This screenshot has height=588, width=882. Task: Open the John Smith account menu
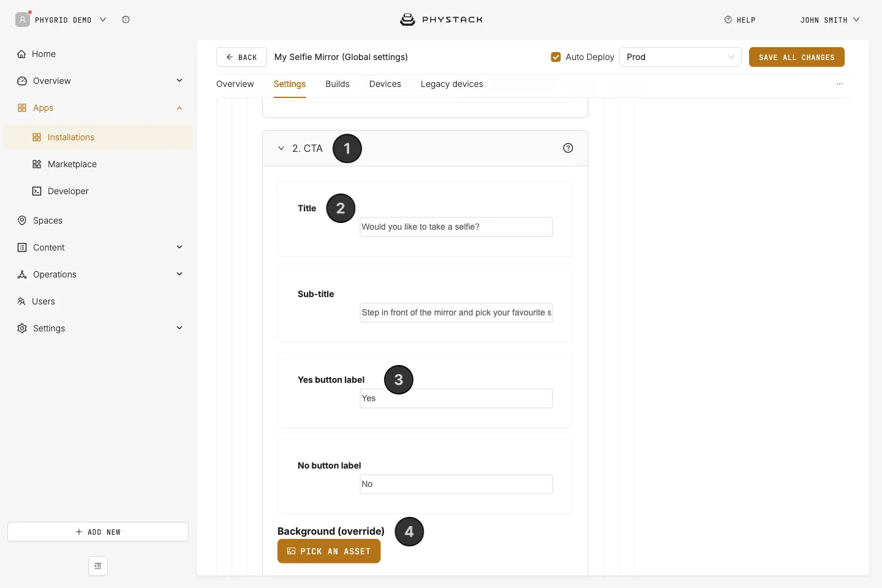click(x=830, y=20)
